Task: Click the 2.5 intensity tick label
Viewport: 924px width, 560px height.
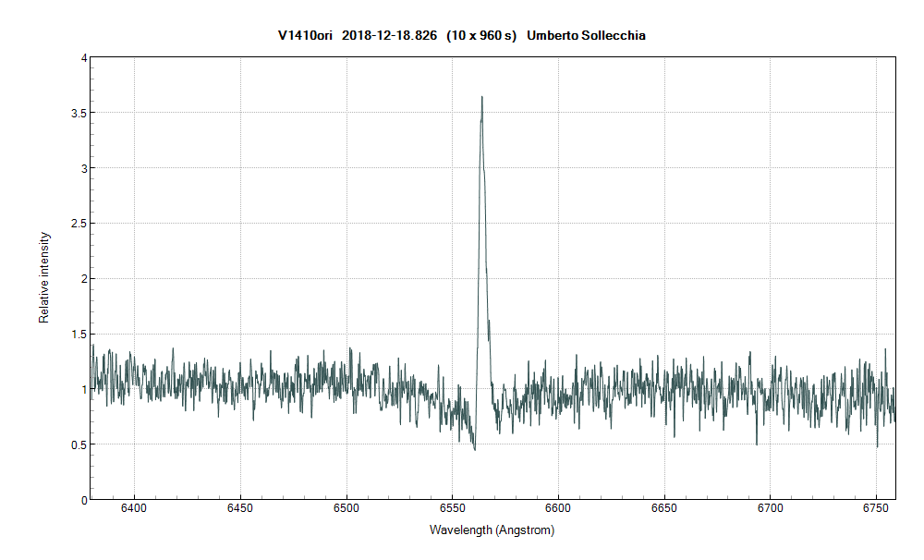Action: click(x=79, y=224)
